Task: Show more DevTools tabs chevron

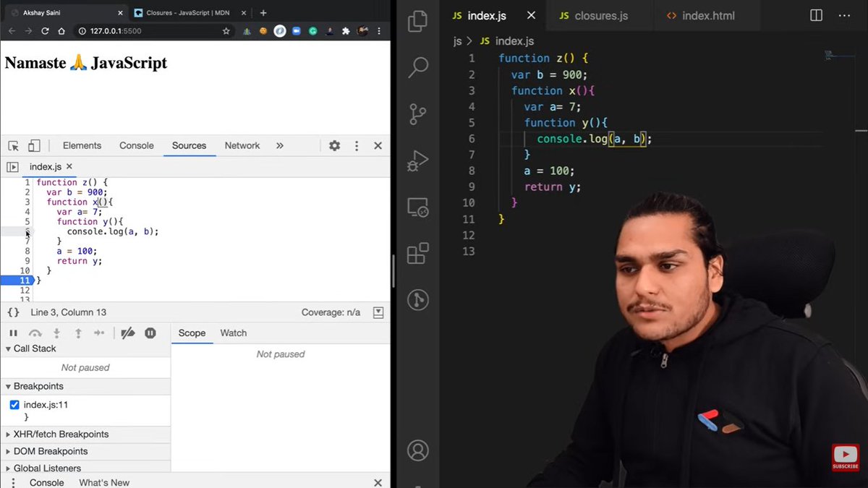Action: 280,145
